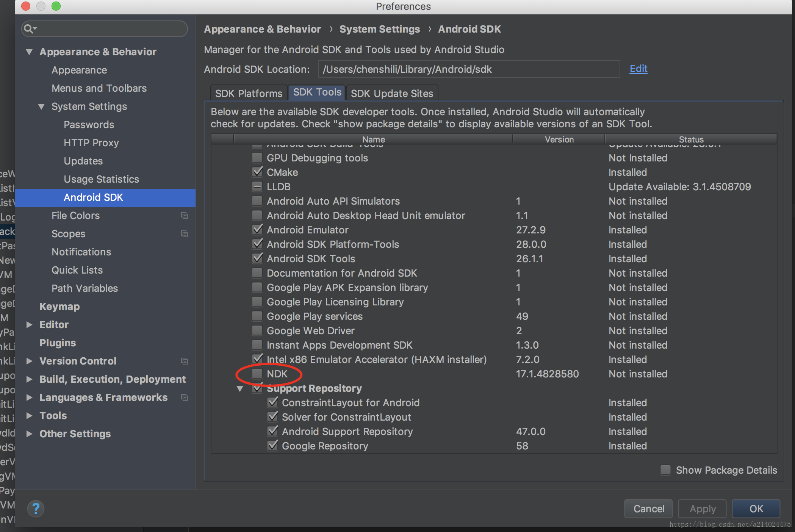Viewport: 795px width, 532px height.
Task: Open Notifications settings
Action: 81,252
